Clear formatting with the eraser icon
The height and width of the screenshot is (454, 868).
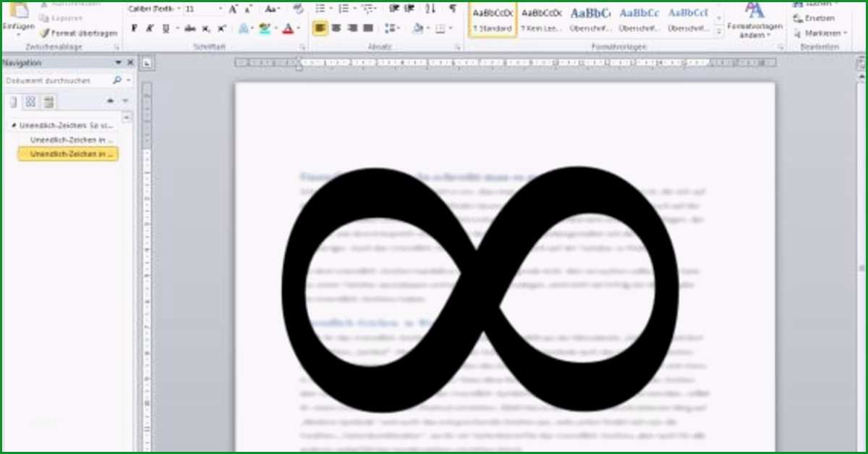click(298, 9)
